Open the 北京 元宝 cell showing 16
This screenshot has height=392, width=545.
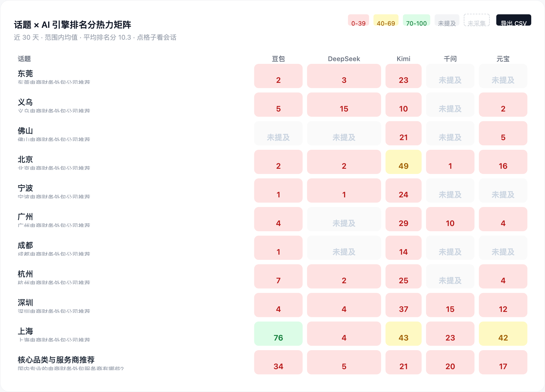point(503,162)
